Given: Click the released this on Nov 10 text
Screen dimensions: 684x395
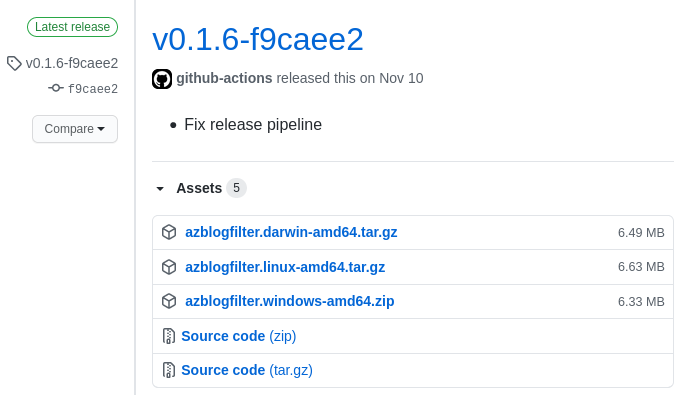Looking at the screenshot, I should click(x=350, y=78).
